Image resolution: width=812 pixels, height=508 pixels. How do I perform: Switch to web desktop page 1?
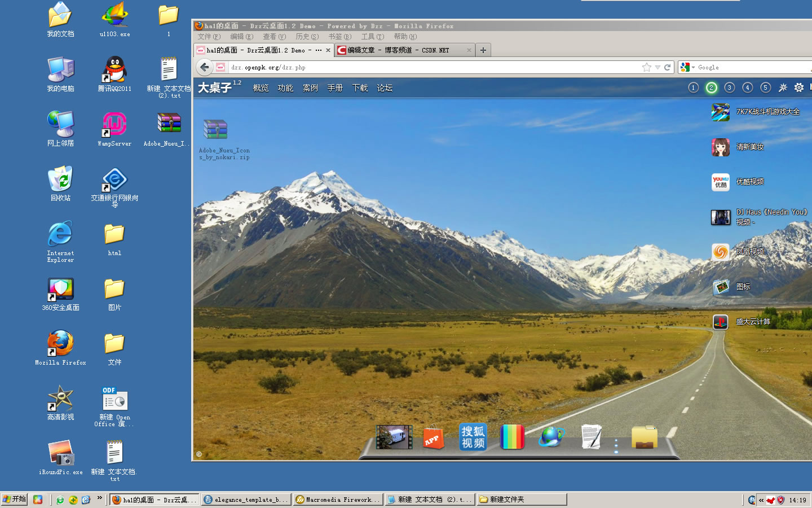point(694,87)
